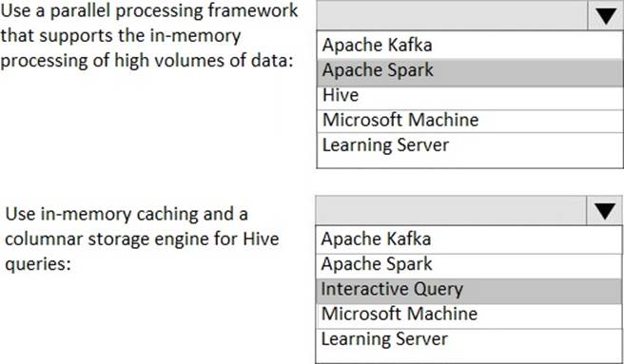Click blank space beneath upper Learning Server
Image resolution: width=624 pixels, height=364 pixels.
(x=470, y=162)
